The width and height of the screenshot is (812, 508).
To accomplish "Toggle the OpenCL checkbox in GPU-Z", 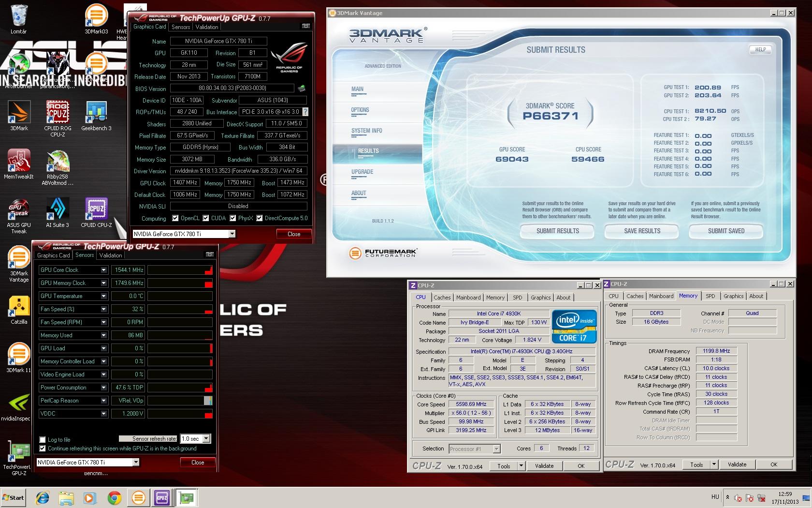I will point(175,218).
